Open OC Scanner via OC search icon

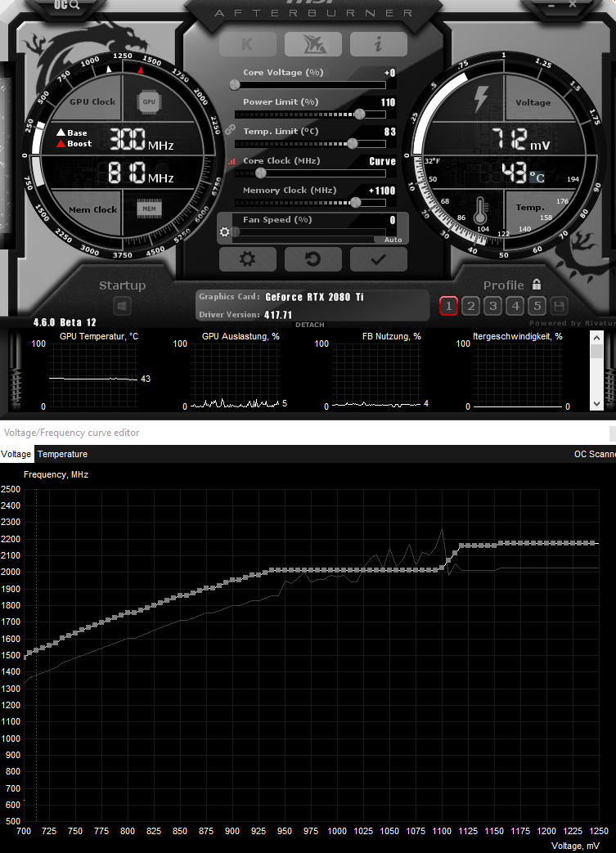[x=66, y=5]
